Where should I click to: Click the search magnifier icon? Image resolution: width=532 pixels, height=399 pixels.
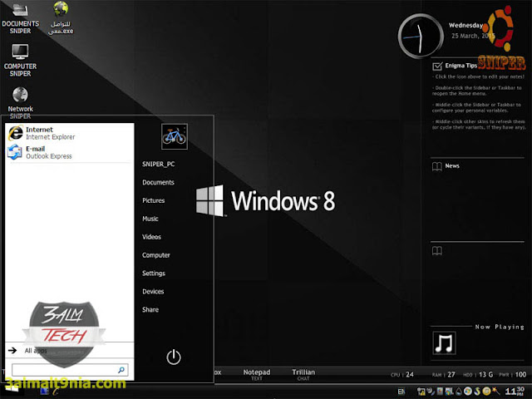pyautogui.click(x=121, y=370)
